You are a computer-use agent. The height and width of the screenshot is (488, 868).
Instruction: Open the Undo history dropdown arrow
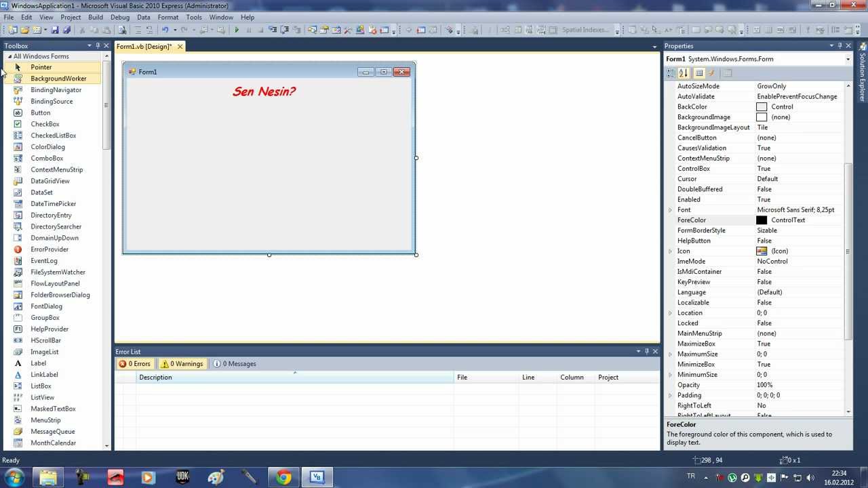(175, 30)
